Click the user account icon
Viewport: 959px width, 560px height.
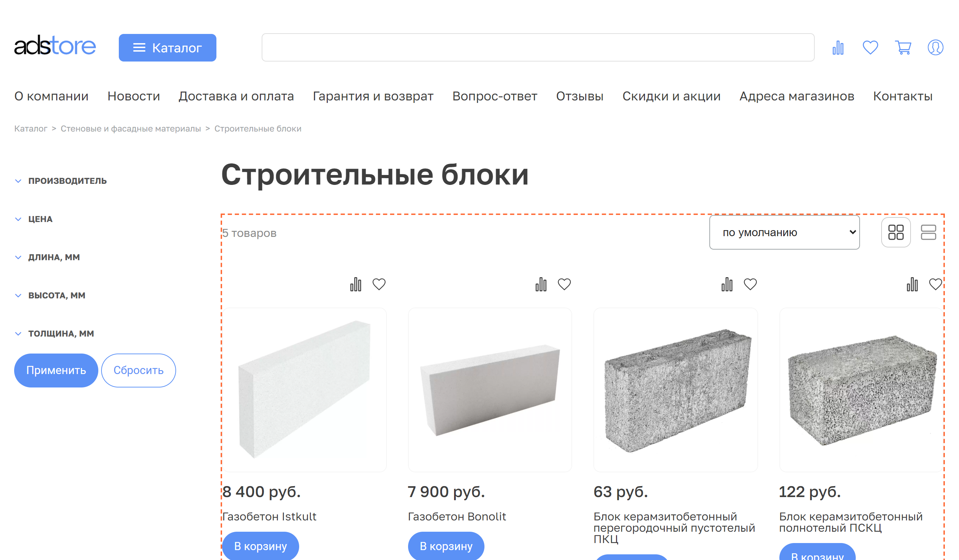click(x=935, y=47)
